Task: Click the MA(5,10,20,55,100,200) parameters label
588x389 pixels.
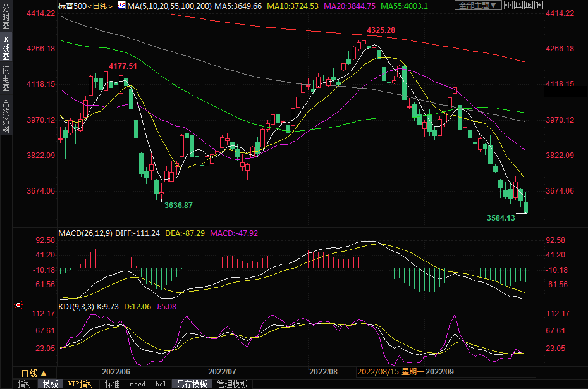Action: (169, 6)
